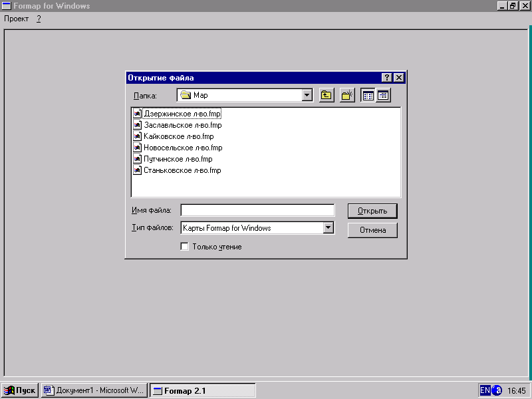Close the Открытие файла dialog
The image size is (532, 399).
click(x=399, y=78)
